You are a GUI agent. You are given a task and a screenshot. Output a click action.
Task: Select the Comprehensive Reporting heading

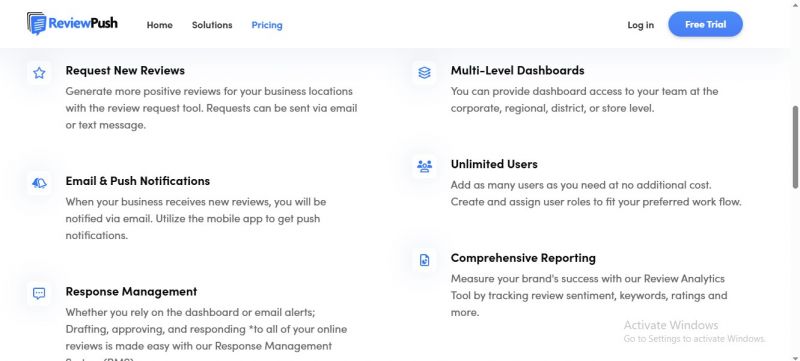click(523, 258)
